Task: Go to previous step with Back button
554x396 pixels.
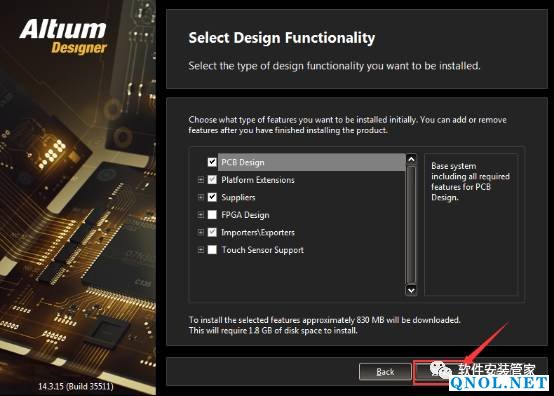Action: 385,372
